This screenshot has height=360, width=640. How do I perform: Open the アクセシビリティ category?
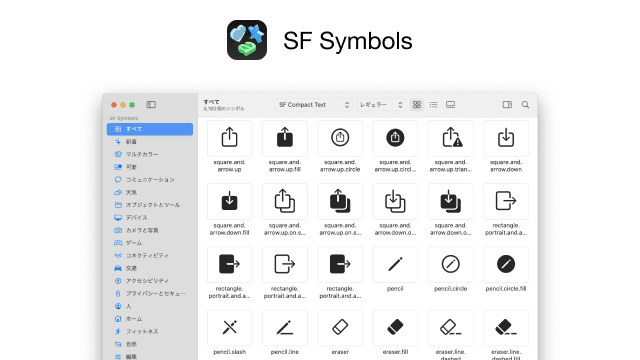coord(150,281)
